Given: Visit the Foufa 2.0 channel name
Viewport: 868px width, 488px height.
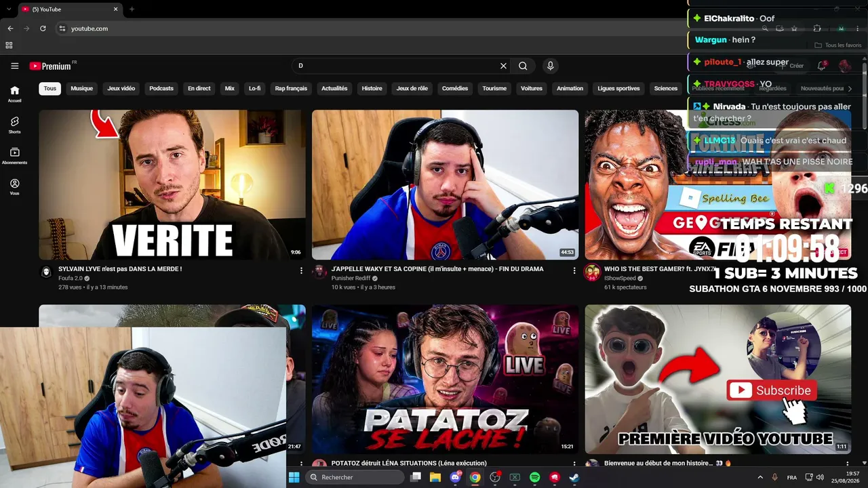Looking at the screenshot, I should (x=71, y=279).
